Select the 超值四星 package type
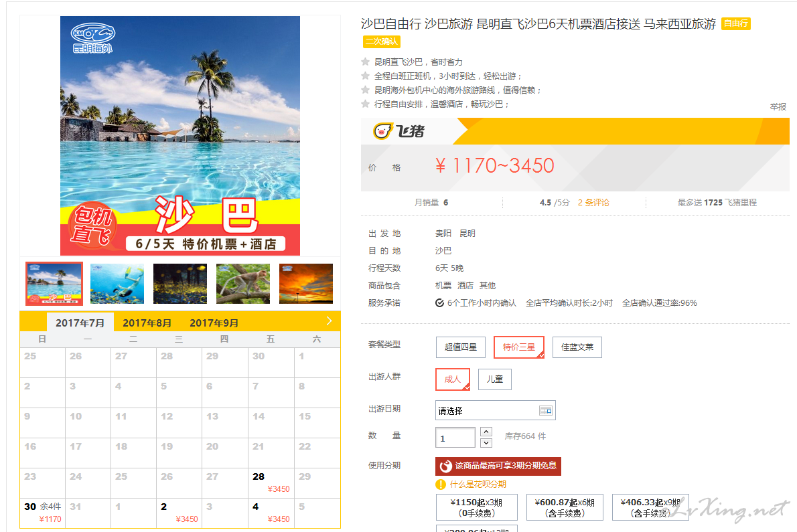The width and height of the screenshot is (797, 532). (461, 347)
